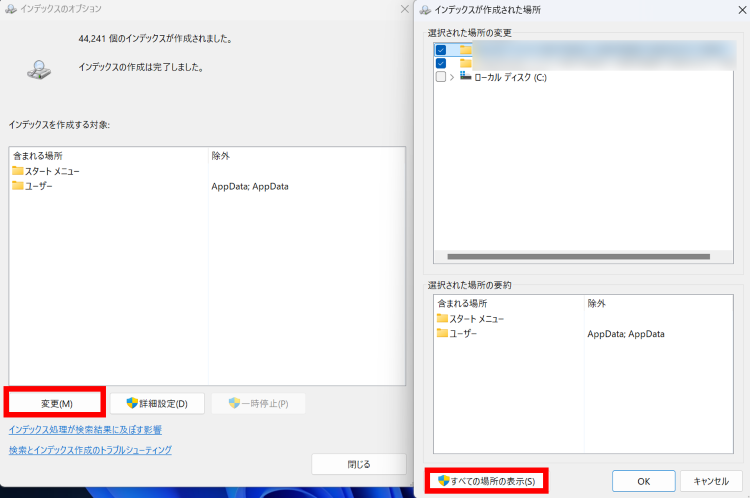The height and width of the screenshot is (498, 750).
Task: Click 除外 column header in left window
Action: 221,155
